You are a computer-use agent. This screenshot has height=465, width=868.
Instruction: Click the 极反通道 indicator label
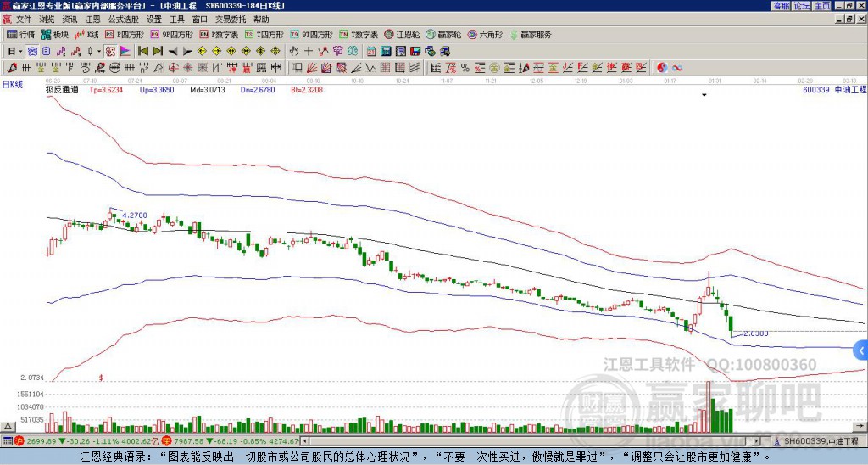62,90
